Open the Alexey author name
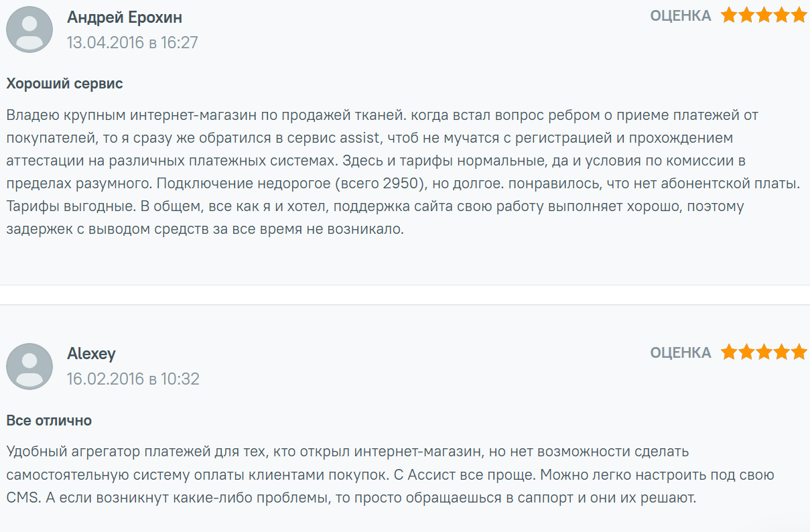Image resolution: width=810 pixels, height=532 pixels. click(91, 354)
